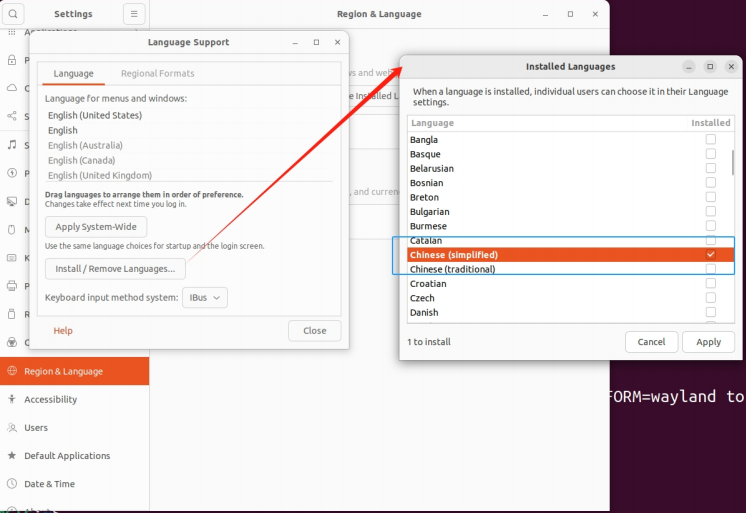Image resolution: width=746 pixels, height=513 pixels.
Task: Open the Settings hamburger menu
Action: (134, 14)
